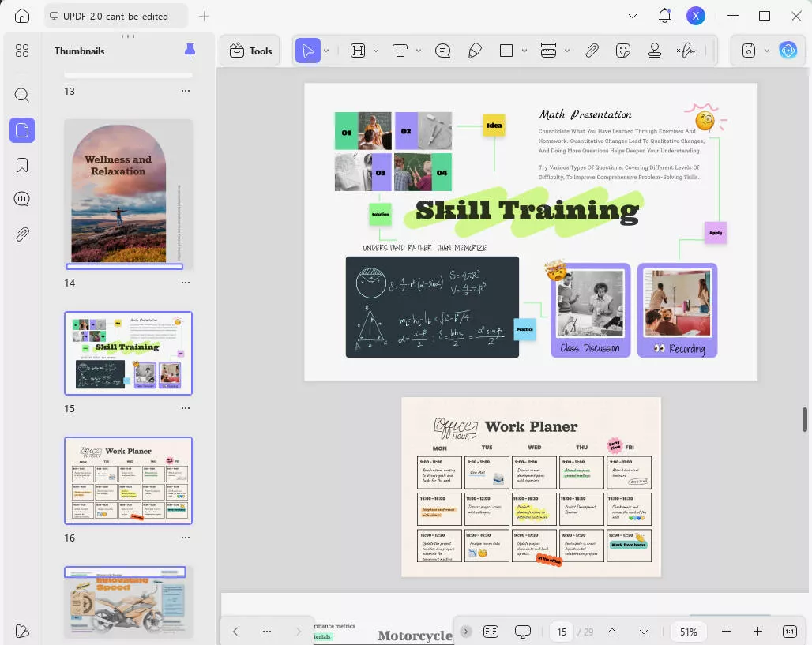This screenshot has height=645, width=812.
Task: Open the page 14 more options menu
Action: 186,283
